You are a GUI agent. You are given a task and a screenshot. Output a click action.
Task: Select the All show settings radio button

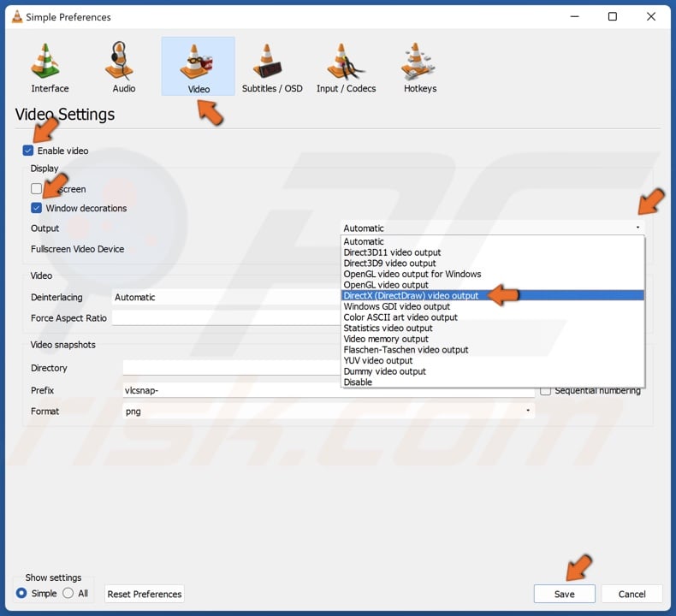click(68, 593)
